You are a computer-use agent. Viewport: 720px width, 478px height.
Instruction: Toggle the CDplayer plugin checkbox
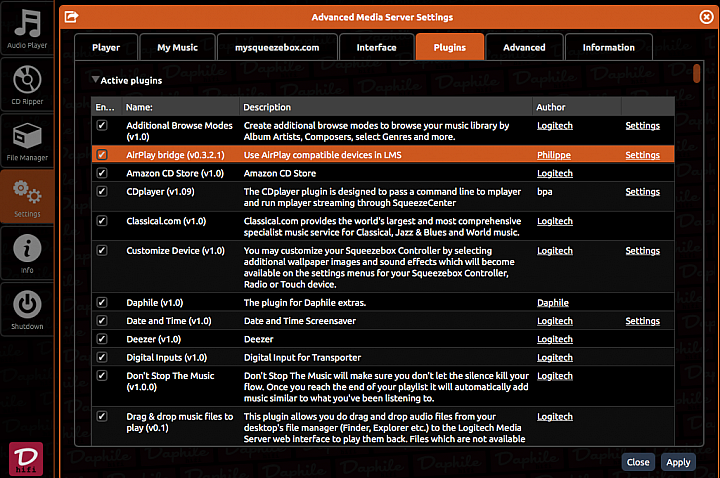point(102,191)
